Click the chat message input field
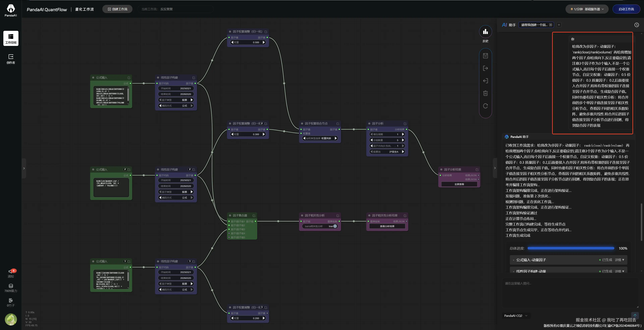Screen dimensions: 644x330 tap(570, 292)
